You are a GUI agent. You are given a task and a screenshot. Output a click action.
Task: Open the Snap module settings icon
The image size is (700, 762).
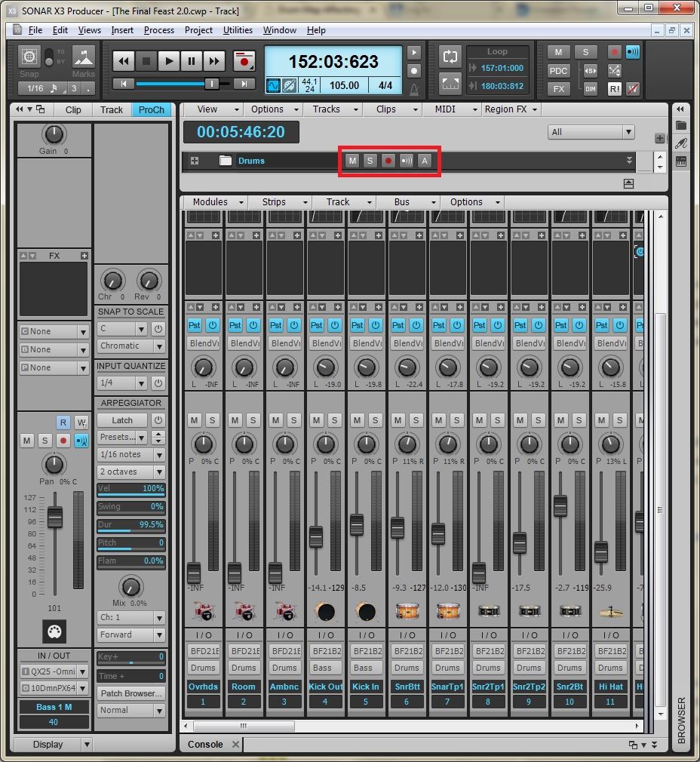pos(30,57)
